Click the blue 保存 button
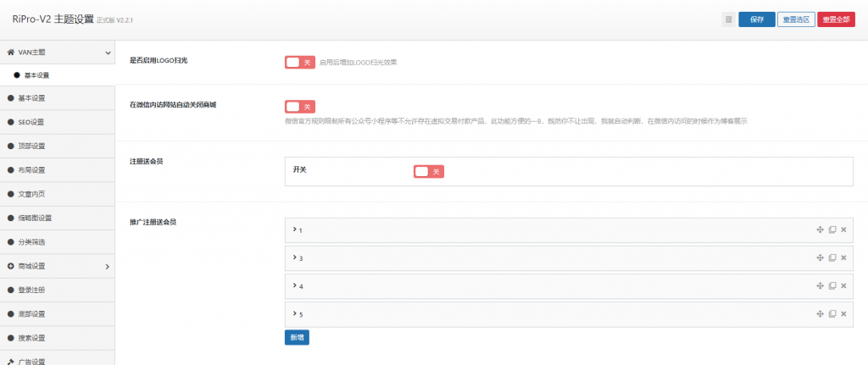Screen dimensions: 868x365 tap(756, 19)
